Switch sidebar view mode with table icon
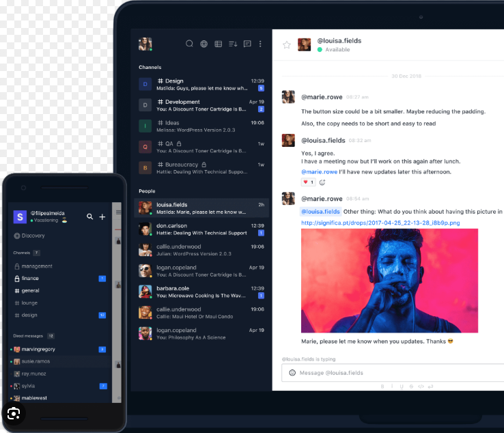This screenshot has height=433, width=504. pos(219,44)
